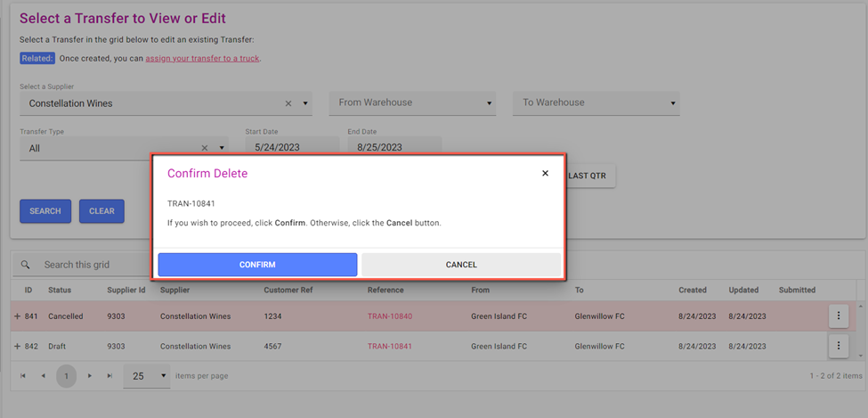This screenshot has width=868, height=418.
Task: Sort by the From column header
Action: pyautogui.click(x=481, y=290)
